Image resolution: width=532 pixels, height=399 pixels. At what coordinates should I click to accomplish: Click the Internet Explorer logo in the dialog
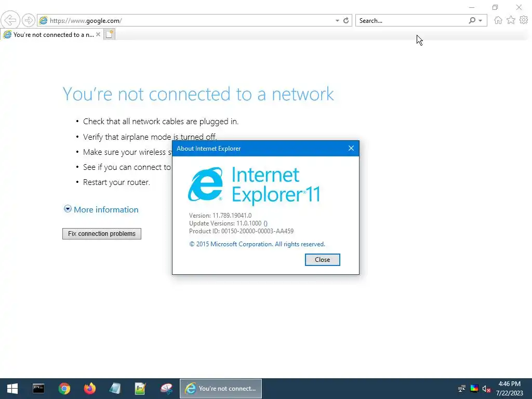coord(205,184)
